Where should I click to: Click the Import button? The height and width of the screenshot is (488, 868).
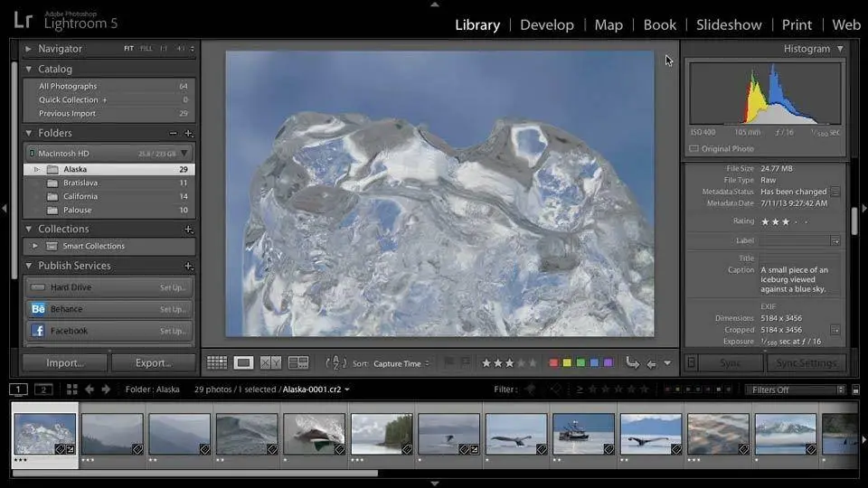(65, 363)
